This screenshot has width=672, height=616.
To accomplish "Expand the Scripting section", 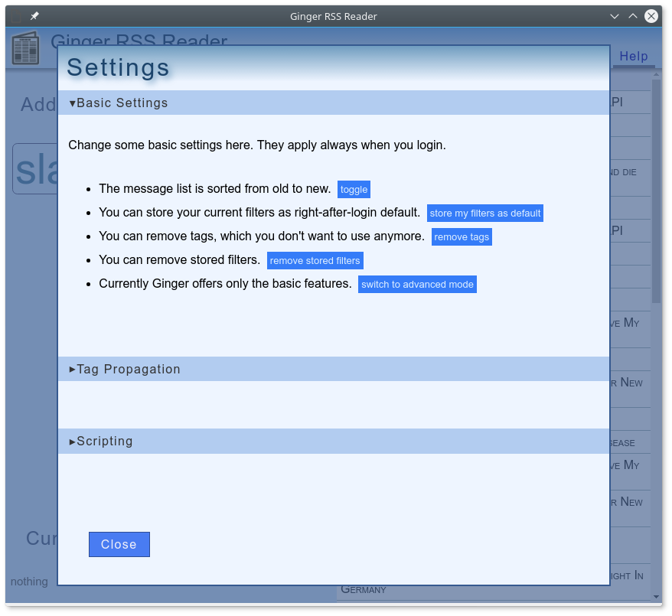I will pos(334,442).
